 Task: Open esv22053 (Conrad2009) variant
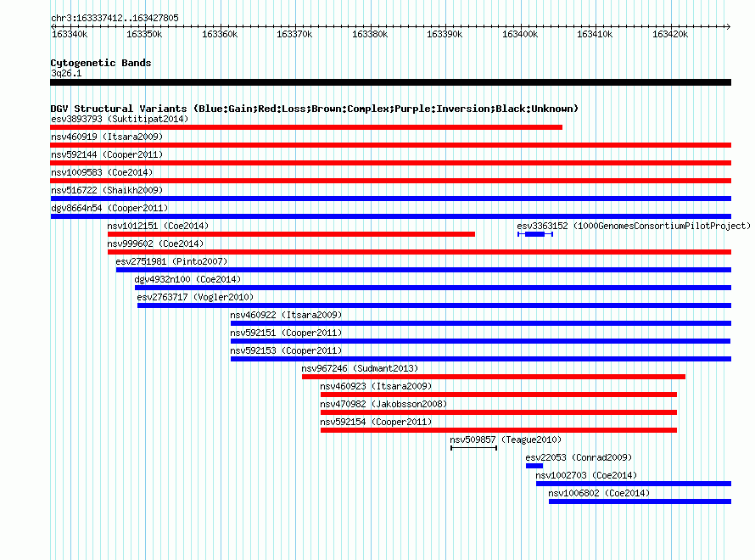(579, 457)
